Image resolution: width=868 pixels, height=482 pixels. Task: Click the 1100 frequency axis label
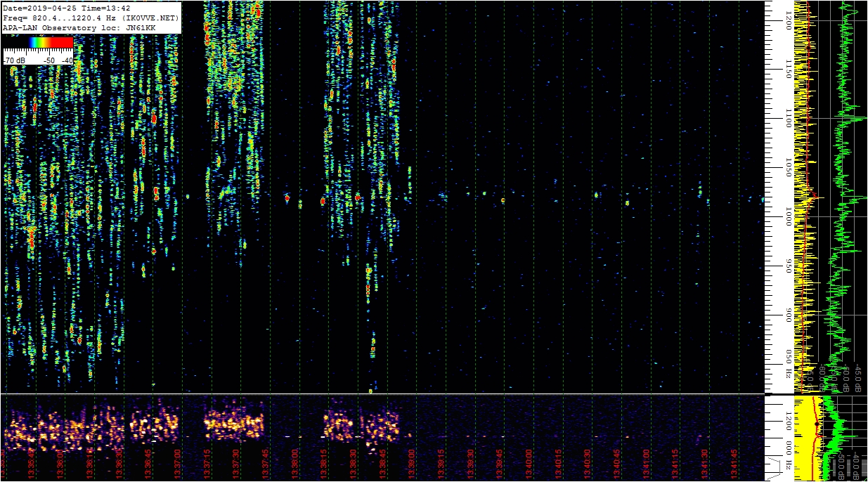789,117
